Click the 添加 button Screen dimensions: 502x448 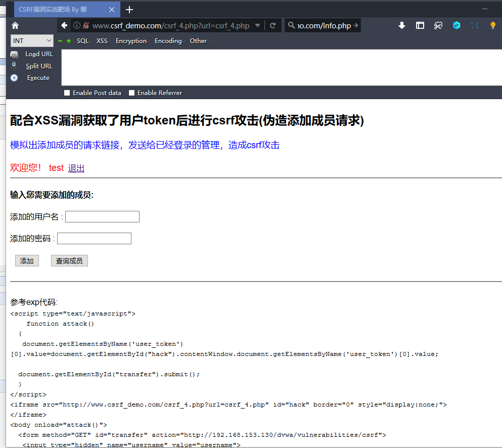point(27,261)
